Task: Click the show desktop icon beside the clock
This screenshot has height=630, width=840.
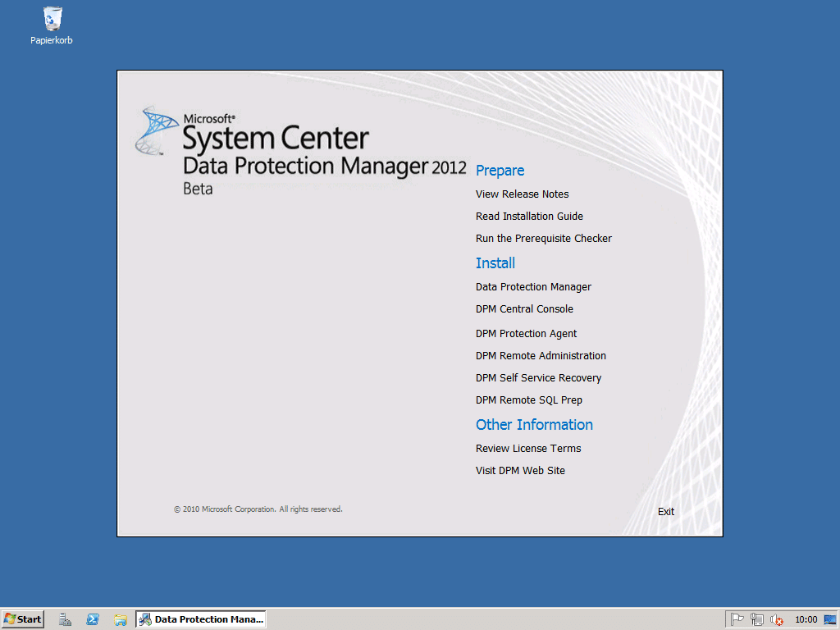Action: coord(830,619)
